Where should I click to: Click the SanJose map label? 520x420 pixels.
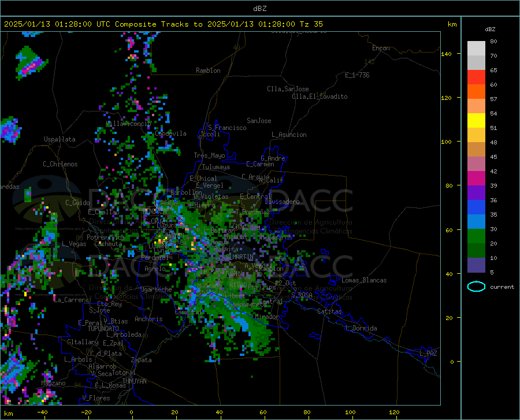click(259, 121)
